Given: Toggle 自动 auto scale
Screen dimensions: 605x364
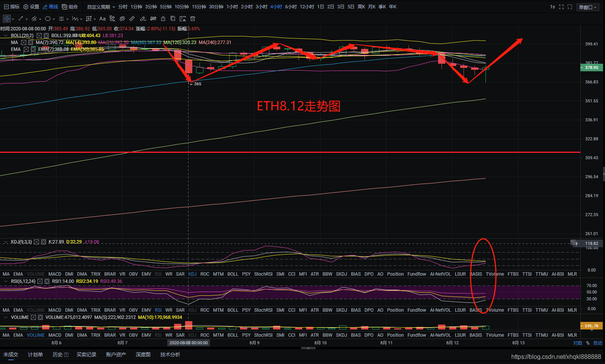Looking at the screenshot, I should pos(598,343).
